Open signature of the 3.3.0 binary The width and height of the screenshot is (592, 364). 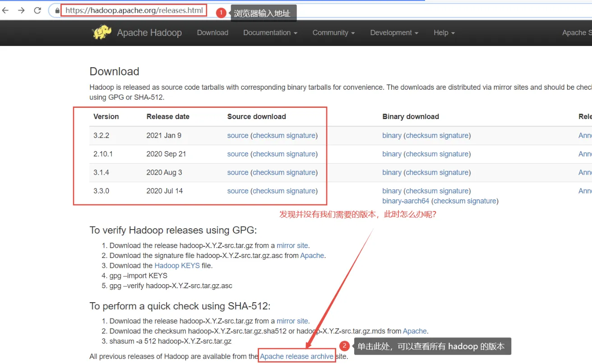tap(454, 191)
